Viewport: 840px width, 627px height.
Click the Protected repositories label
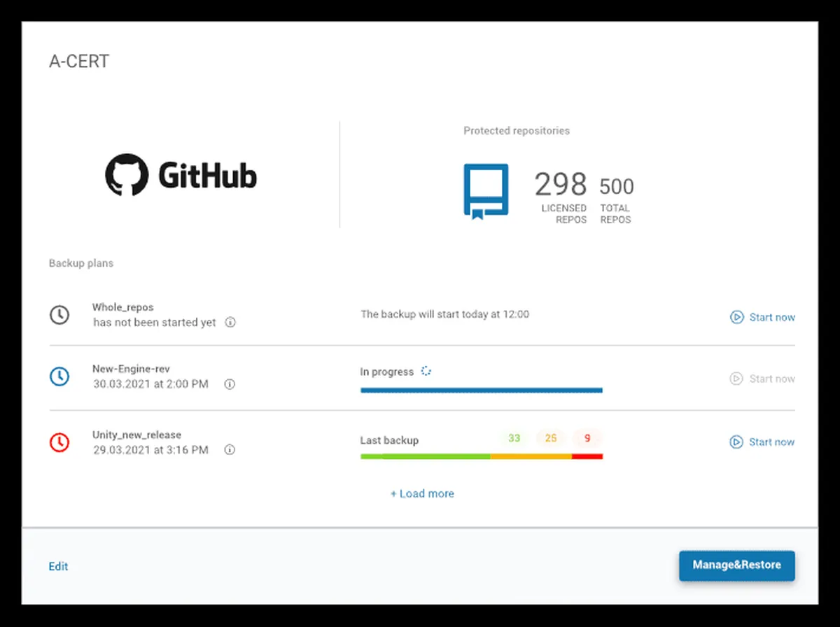pyautogui.click(x=517, y=131)
